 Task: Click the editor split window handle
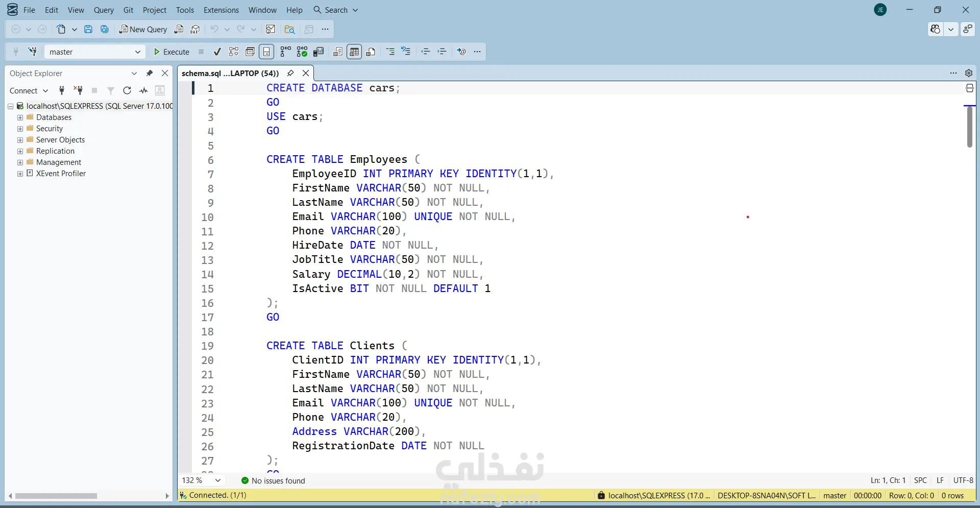pyautogui.click(x=970, y=88)
